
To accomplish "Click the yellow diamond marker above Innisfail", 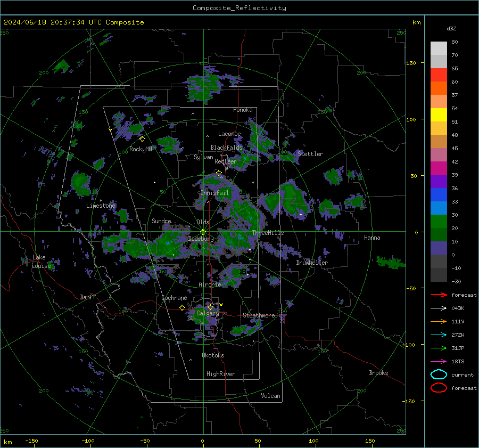I will click(219, 173).
